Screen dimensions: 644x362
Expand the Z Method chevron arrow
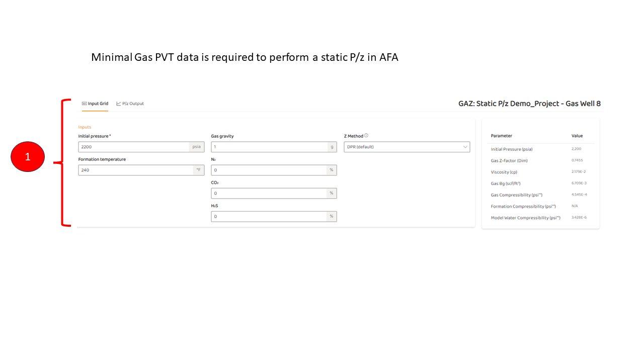click(465, 147)
